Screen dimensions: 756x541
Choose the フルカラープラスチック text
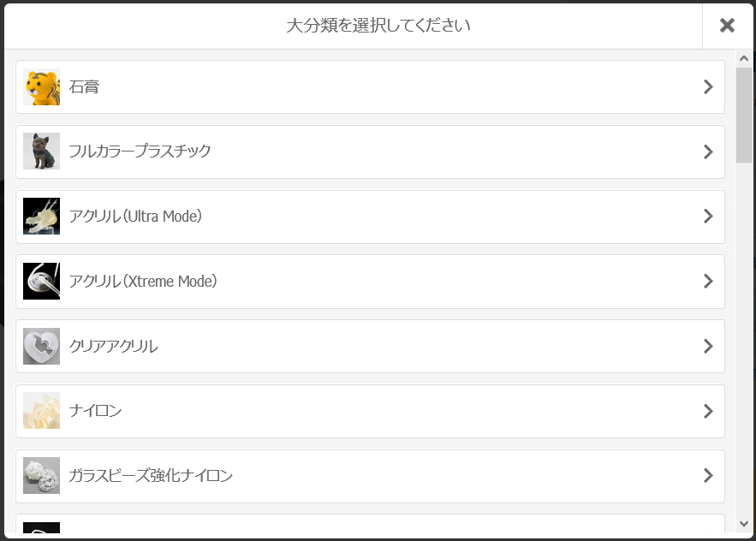140,151
